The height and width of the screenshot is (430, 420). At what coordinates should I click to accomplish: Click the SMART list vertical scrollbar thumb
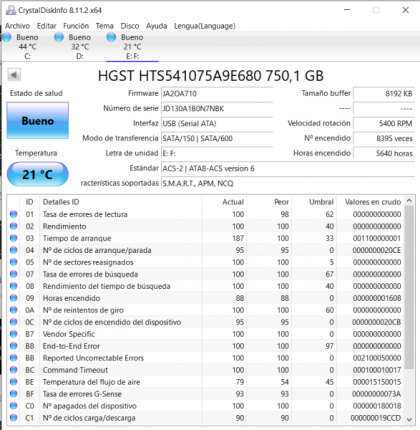tap(410, 287)
